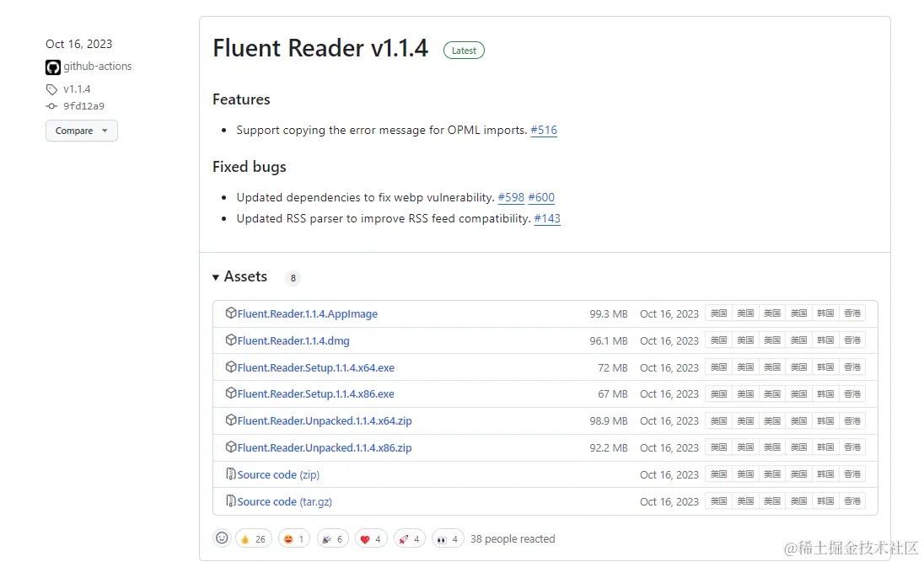Click the Assets count badge 8
This screenshot has height=562, width=924.
pos(293,278)
